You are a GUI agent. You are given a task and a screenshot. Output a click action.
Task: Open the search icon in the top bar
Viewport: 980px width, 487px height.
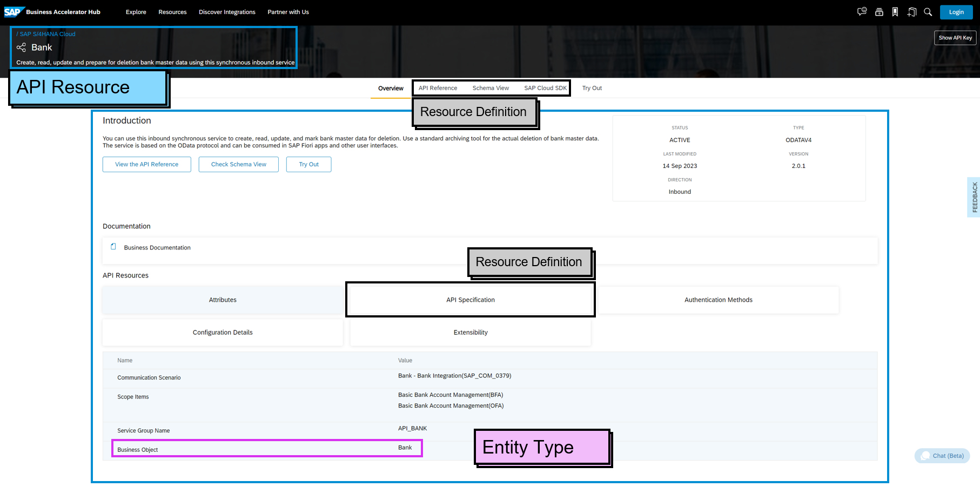(x=928, y=11)
